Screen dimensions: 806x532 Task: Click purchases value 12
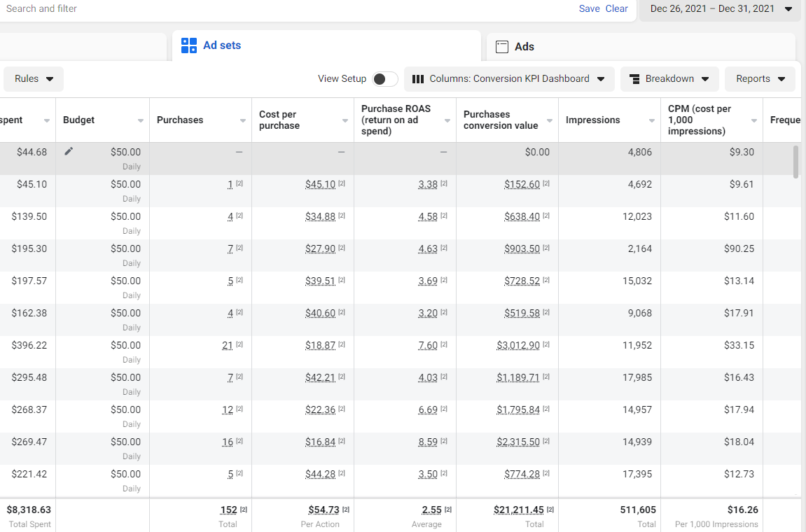click(227, 409)
